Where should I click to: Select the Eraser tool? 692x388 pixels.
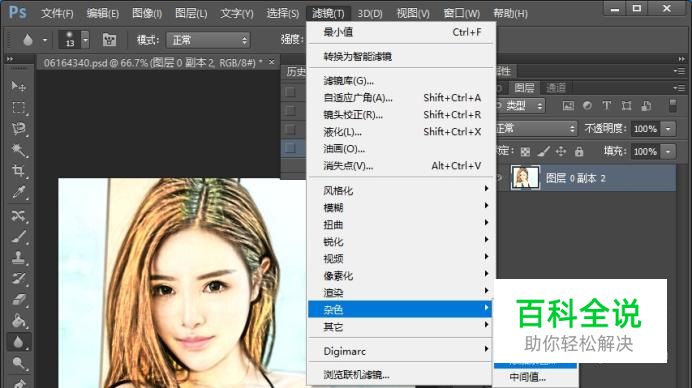click(x=18, y=300)
